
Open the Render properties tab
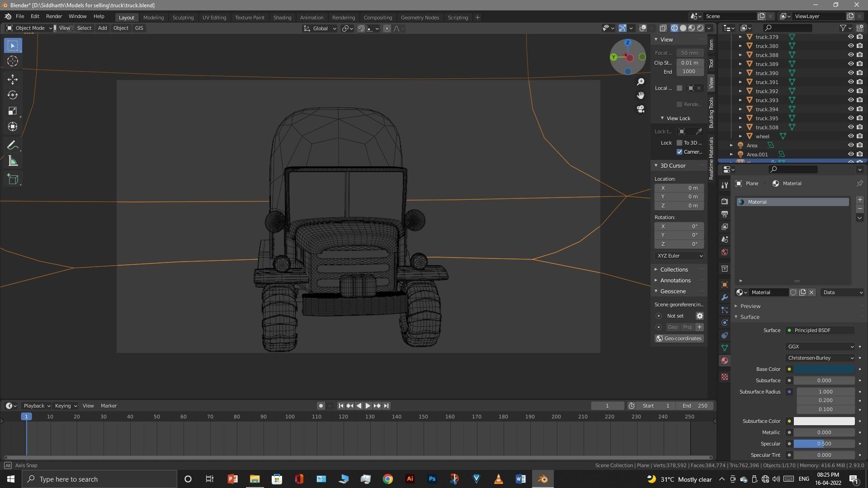click(725, 202)
